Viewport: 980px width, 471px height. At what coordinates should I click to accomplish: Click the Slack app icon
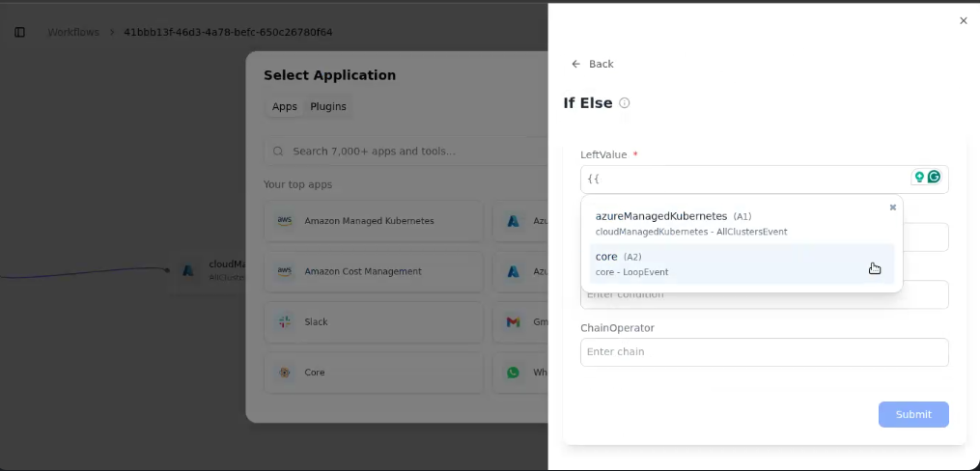click(285, 321)
